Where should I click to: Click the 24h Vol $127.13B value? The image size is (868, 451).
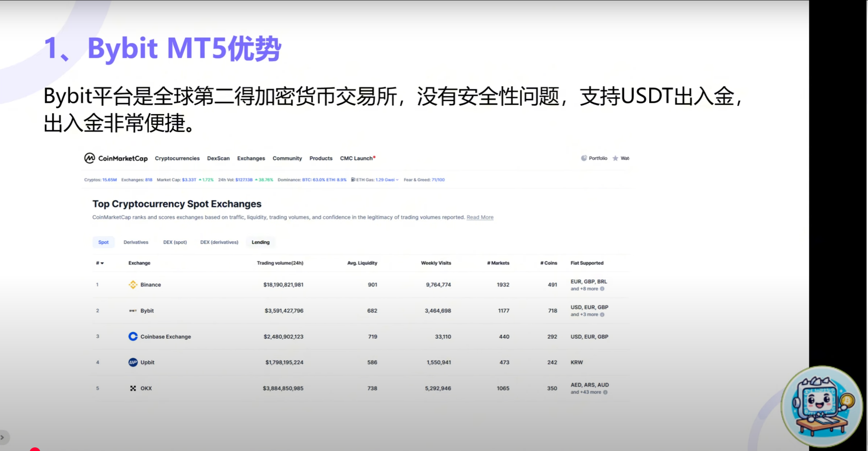(x=244, y=180)
